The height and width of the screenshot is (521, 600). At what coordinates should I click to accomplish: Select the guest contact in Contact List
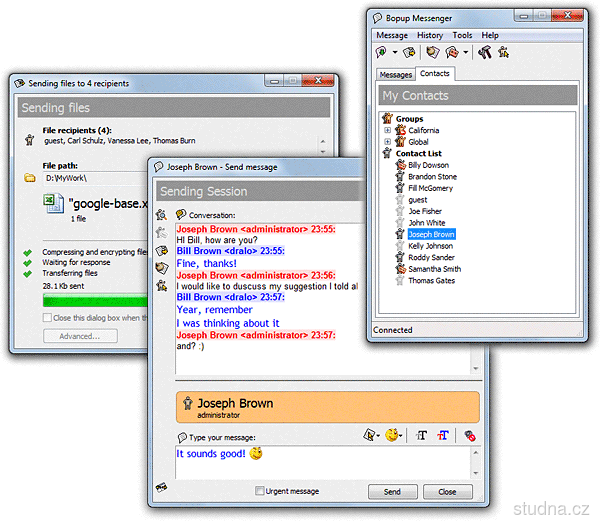[x=417, y=200]
